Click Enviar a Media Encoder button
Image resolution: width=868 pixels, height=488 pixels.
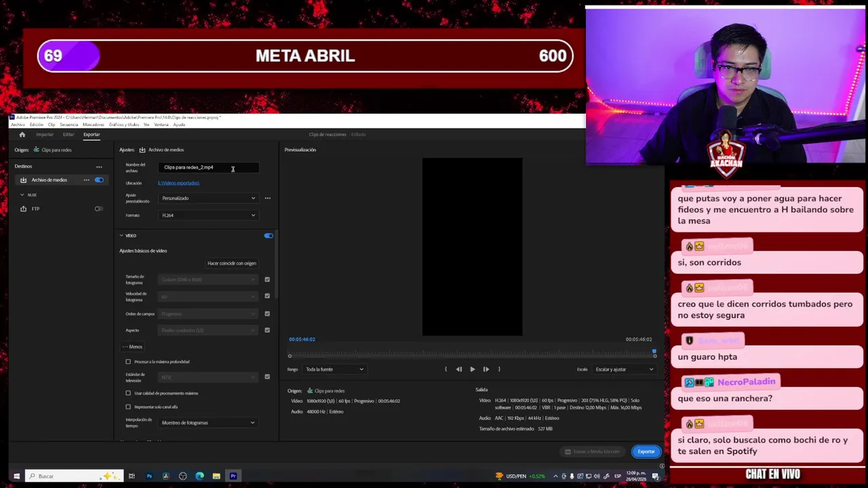tap(592, 451)
